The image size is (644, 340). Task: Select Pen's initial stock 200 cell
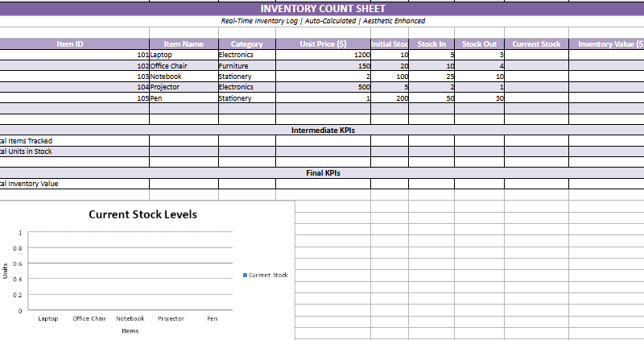coord(390,98)
